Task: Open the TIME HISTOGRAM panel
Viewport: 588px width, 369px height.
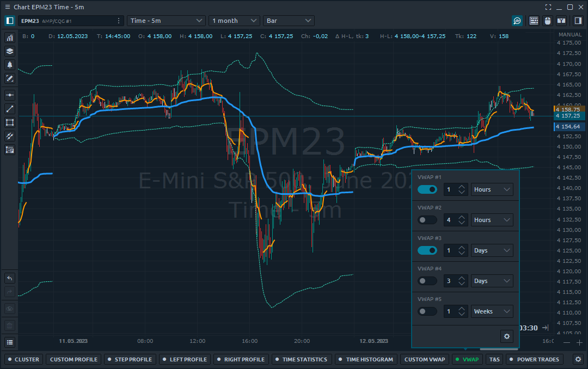Action: [x=366, y=359]
